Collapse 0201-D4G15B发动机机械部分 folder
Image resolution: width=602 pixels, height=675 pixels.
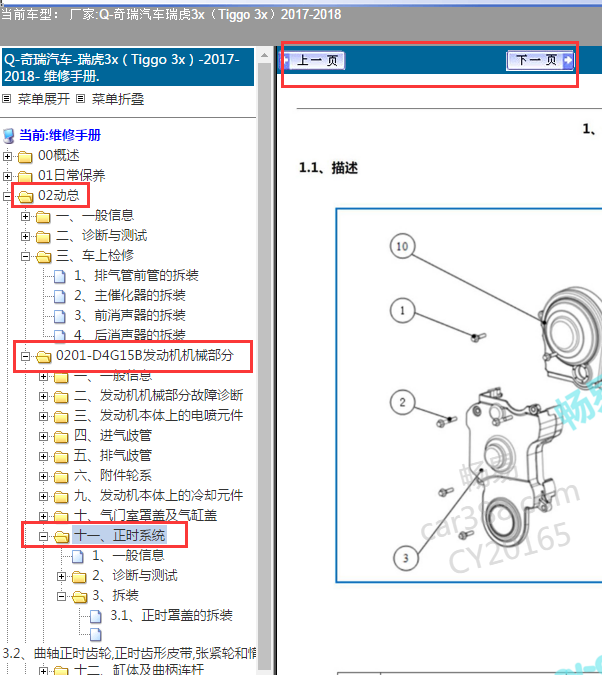pyautogui.click(x=25, y=356)
